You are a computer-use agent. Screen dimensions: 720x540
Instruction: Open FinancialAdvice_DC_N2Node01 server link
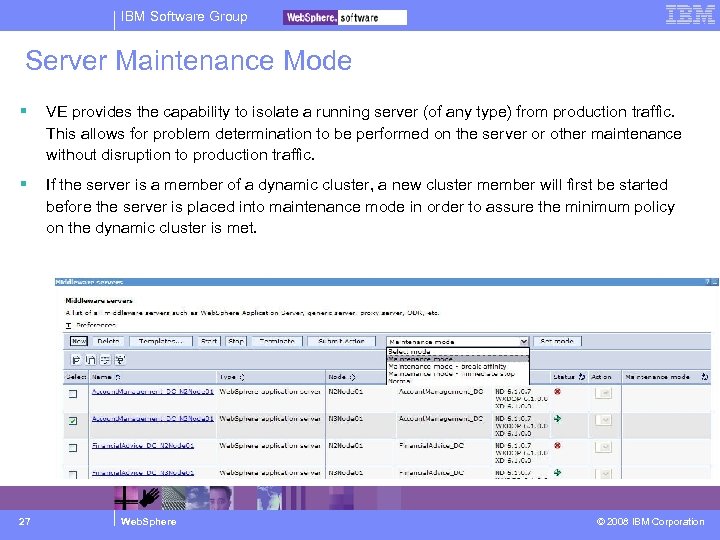143,445
